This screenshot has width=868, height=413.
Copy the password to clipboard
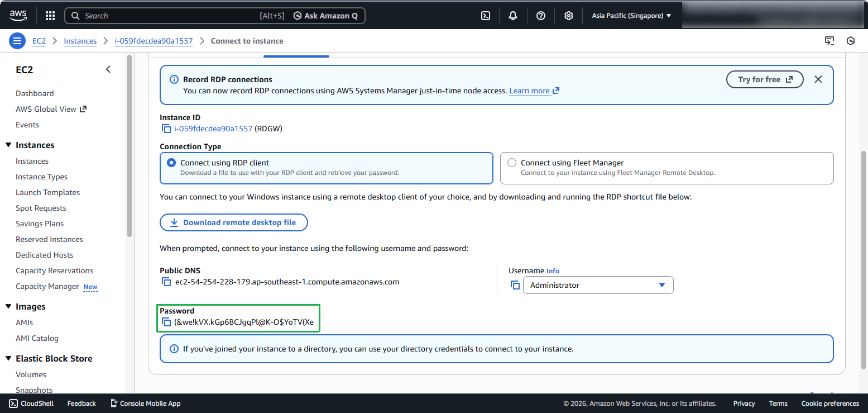click(166, 322)
